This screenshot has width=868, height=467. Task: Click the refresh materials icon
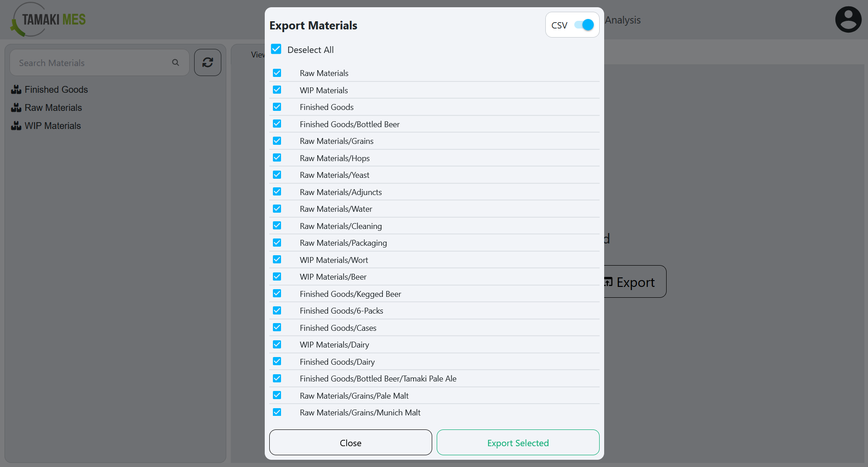coord(207,62)
